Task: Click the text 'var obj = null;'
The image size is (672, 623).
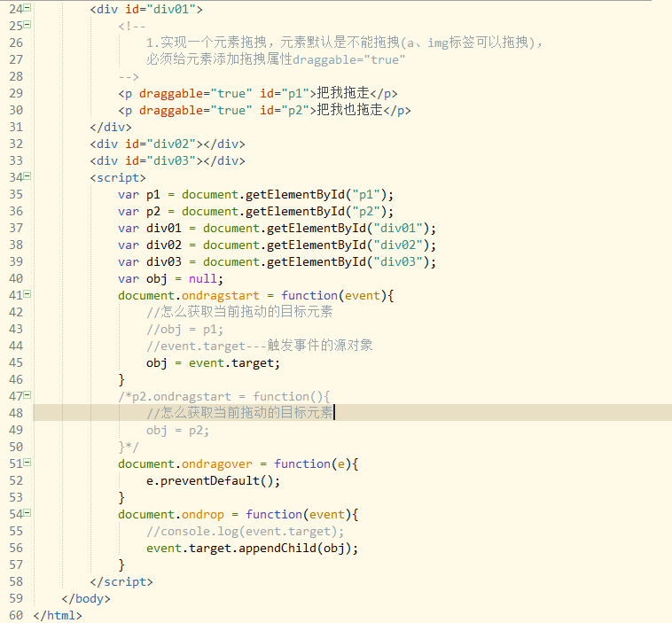Action: (x=170, y=279)
